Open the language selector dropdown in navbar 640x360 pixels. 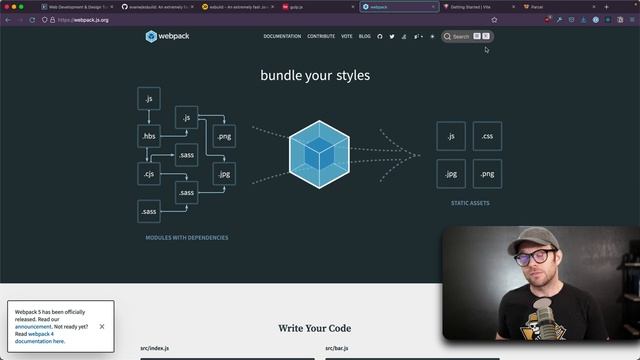(x=418, y=36)
